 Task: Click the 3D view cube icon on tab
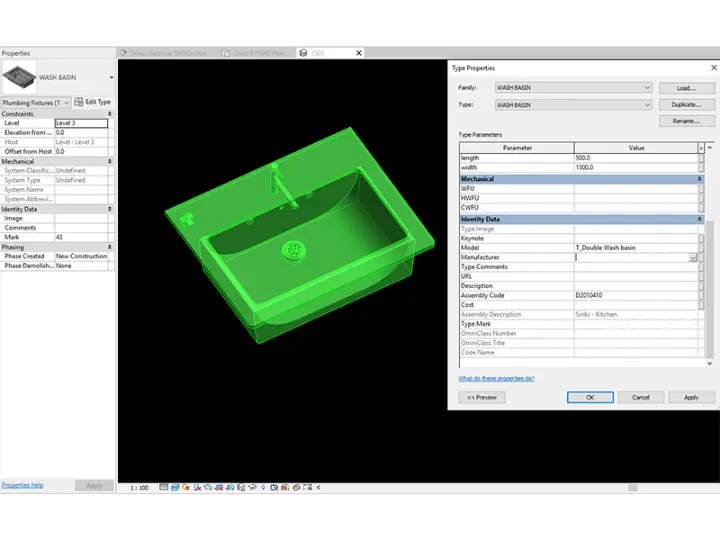point(303,53)
